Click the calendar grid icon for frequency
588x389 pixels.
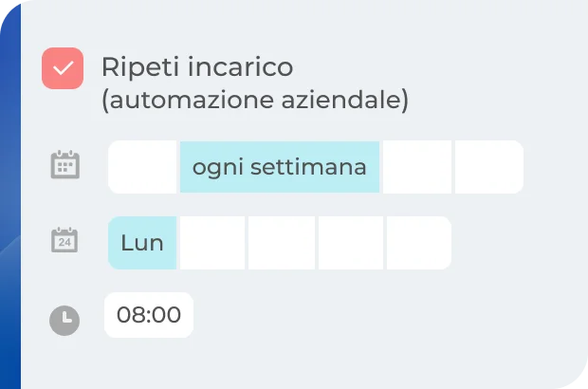point(64,166)
